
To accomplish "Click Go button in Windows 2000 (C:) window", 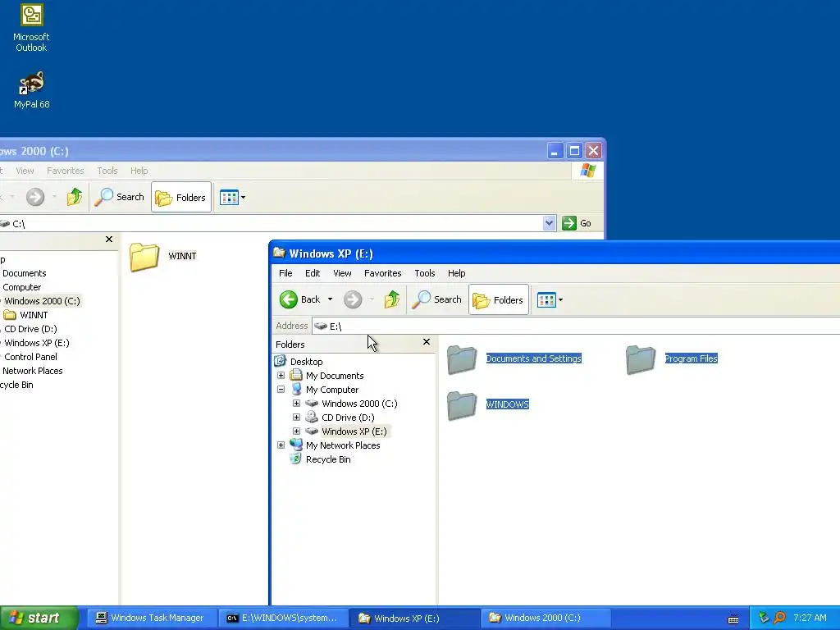I will pyautogui.click(x=577, y=223).
